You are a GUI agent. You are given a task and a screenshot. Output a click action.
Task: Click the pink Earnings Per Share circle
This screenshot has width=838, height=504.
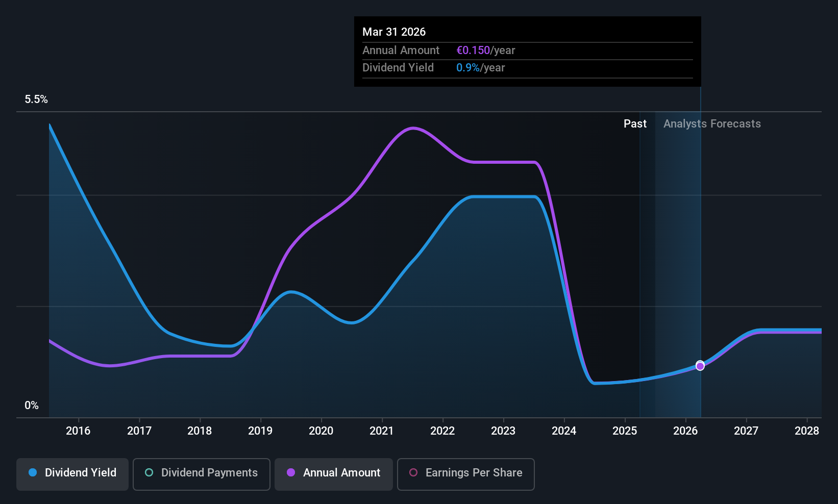click(x=413, y=472)
